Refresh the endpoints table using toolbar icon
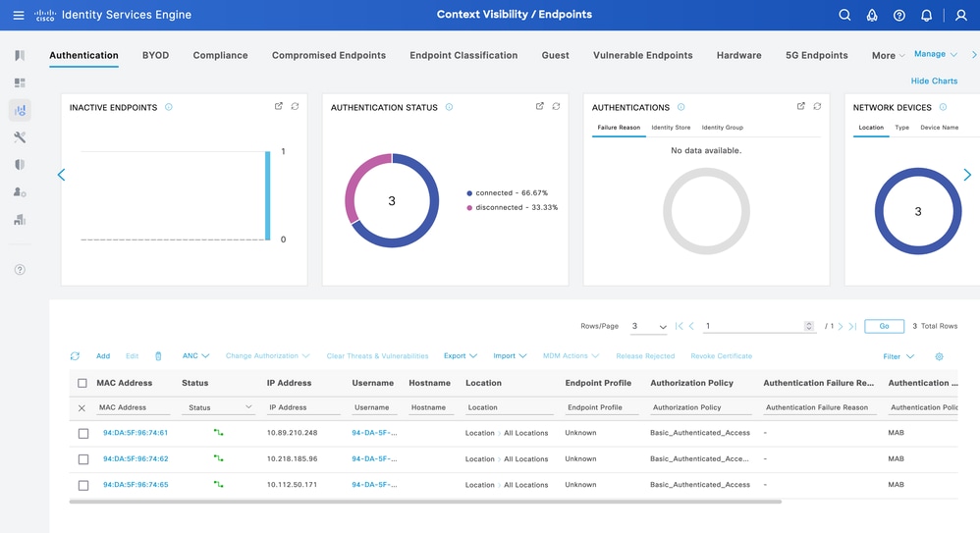The width and height of the screenshot is (980, 533). 75,356
